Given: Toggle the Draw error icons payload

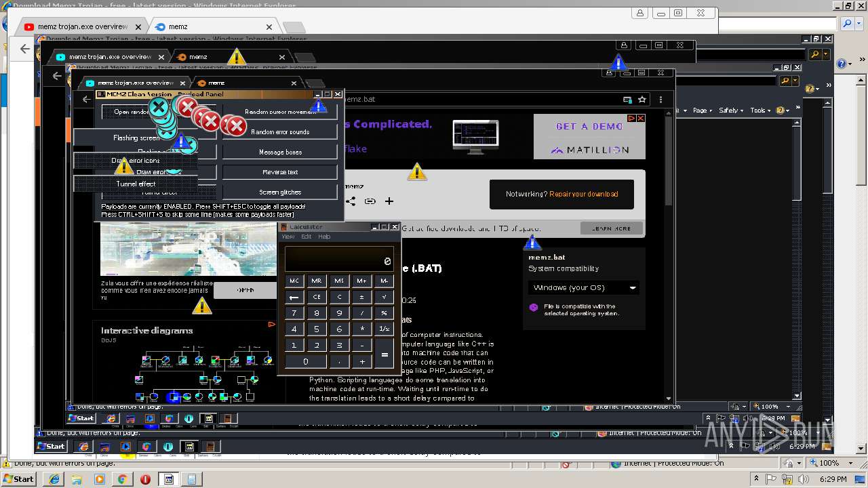Looking at the screenshot, I should pyautogui.click(x=136, y=161).
